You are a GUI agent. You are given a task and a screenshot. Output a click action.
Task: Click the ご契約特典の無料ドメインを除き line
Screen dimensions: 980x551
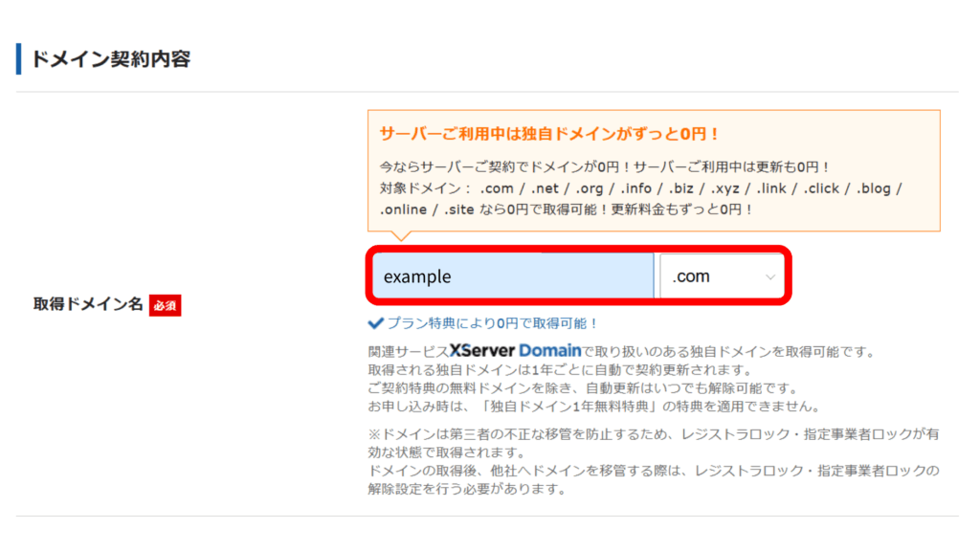tap(583, 388)
